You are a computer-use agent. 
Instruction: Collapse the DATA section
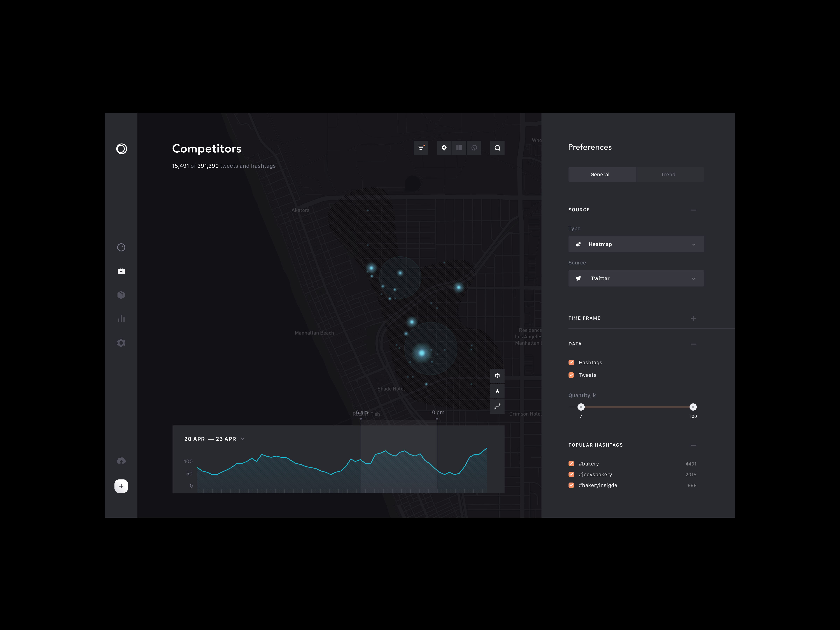693,344
